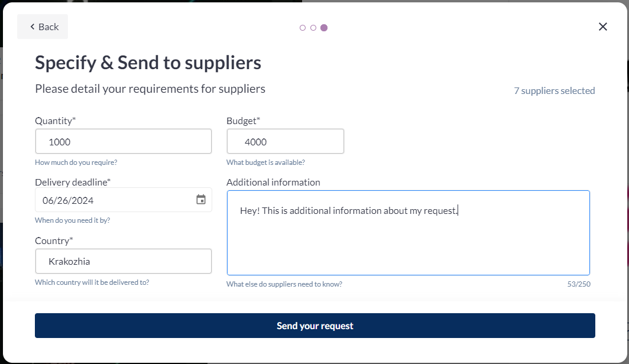Focus the Quantity field containing 1000
Screen dimensions: 629x364
123,142
